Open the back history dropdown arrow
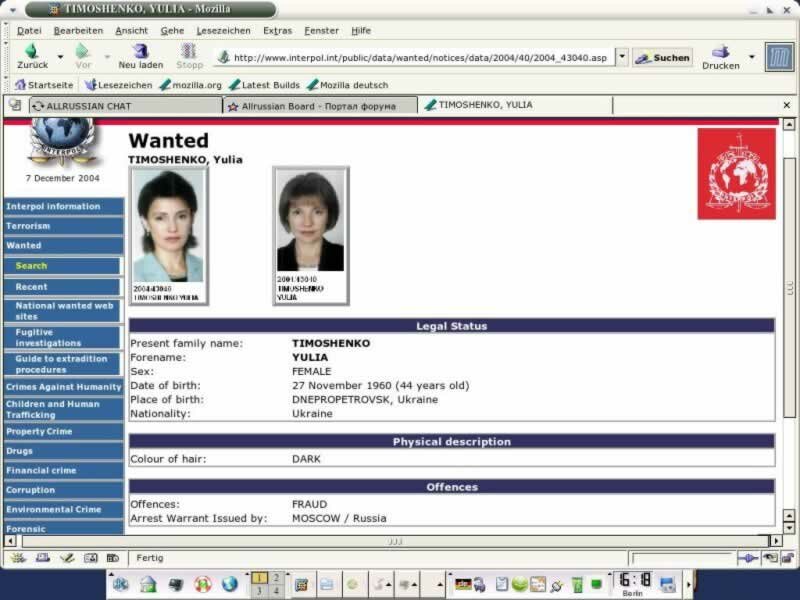The width and height of the screenshot is (800, 600). click(x=60, y=57)
